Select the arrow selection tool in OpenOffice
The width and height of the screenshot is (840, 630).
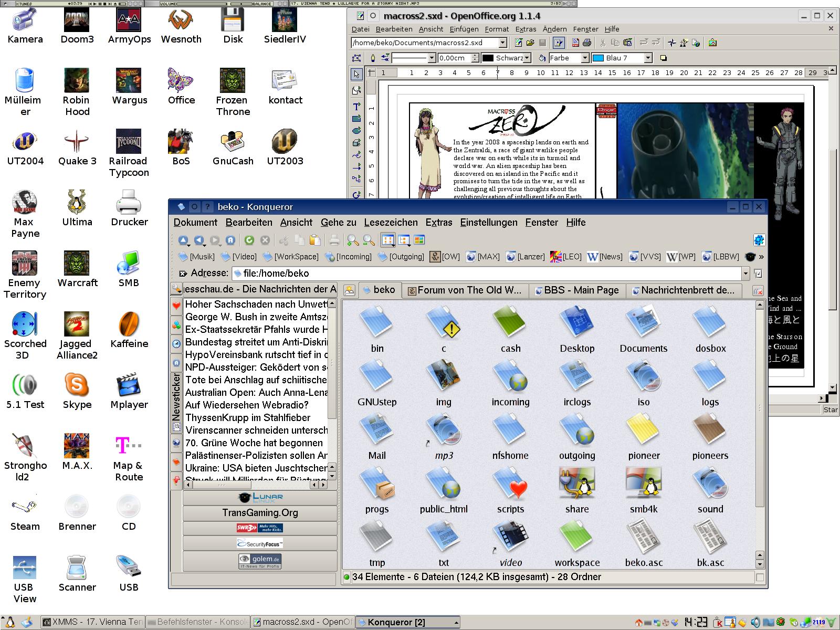coord(356,75)
